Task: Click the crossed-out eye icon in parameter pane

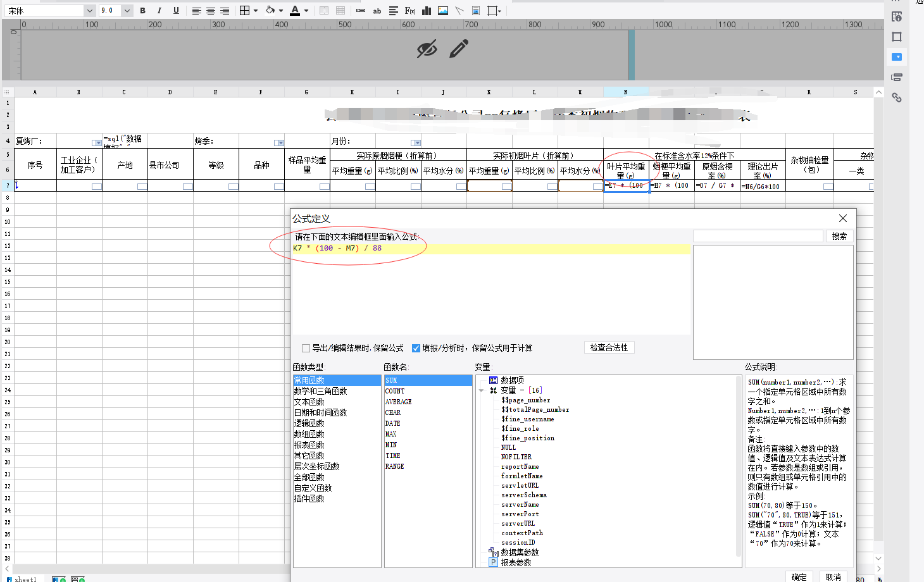Action: [x=427, y=49]
